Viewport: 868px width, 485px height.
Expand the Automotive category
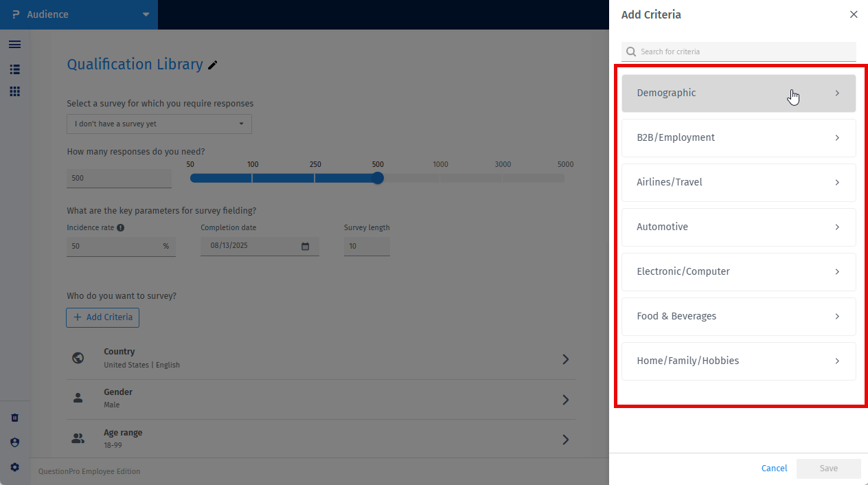pos(739,227)
